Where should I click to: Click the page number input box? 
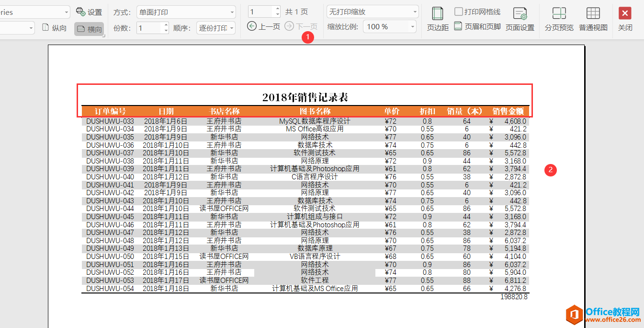coord(260,12)
